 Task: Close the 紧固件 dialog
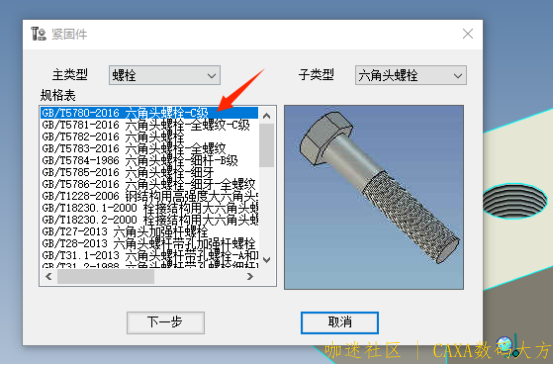pyautogui.click(x=468, y=34)
